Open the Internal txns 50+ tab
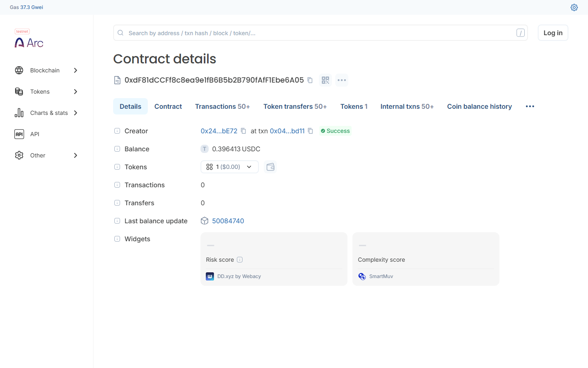This screenshot has height=368, width=588. coord(407,106)
